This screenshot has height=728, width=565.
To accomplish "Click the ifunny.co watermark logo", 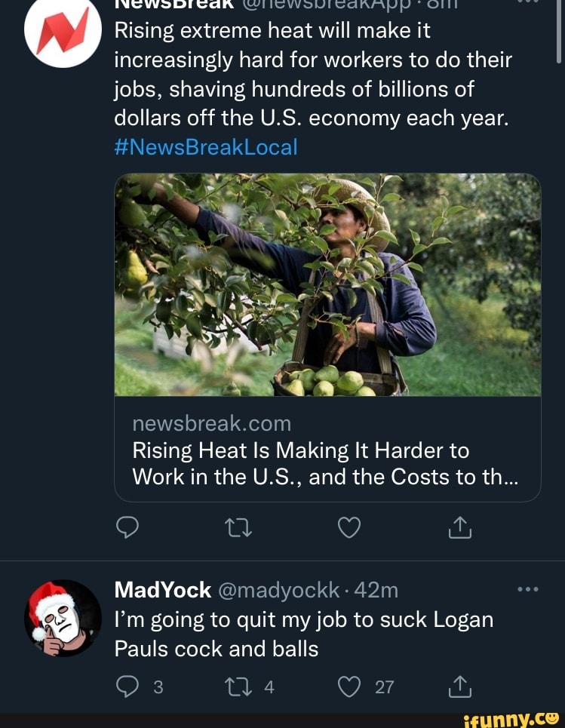I will point(510,718).
